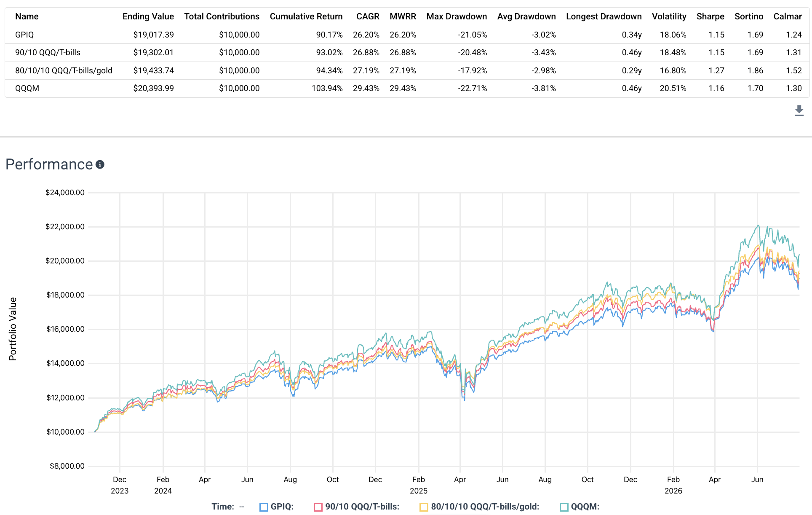Click the $24,000.00 y-axis label
The height and width of the screenshot is (515, 812).
tap(65, 193)
